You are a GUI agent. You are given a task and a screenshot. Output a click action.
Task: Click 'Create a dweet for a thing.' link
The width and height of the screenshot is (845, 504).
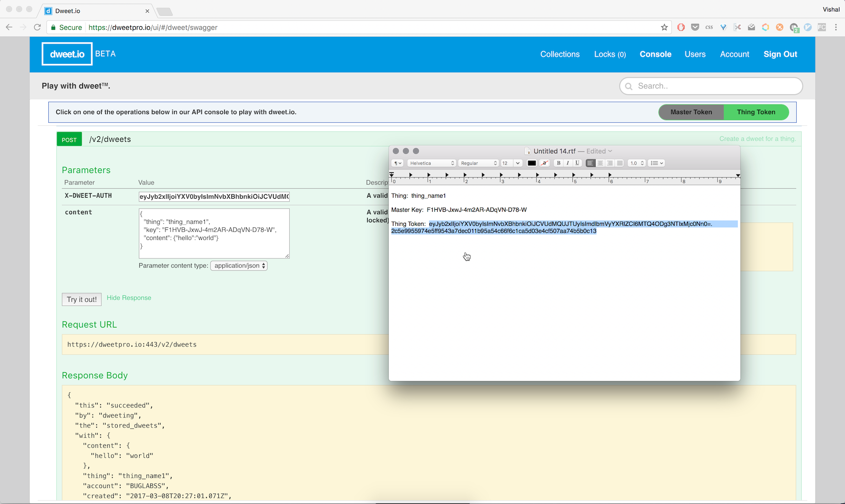click(757, 139)
